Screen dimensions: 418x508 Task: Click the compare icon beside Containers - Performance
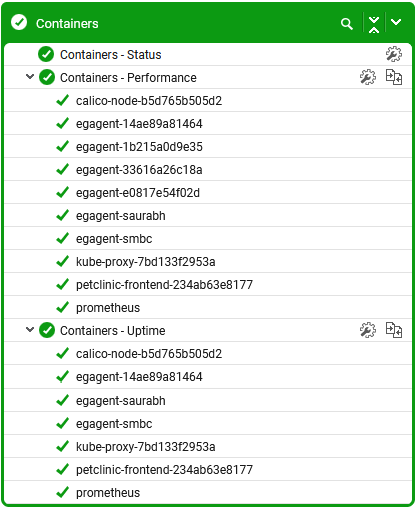394,77
